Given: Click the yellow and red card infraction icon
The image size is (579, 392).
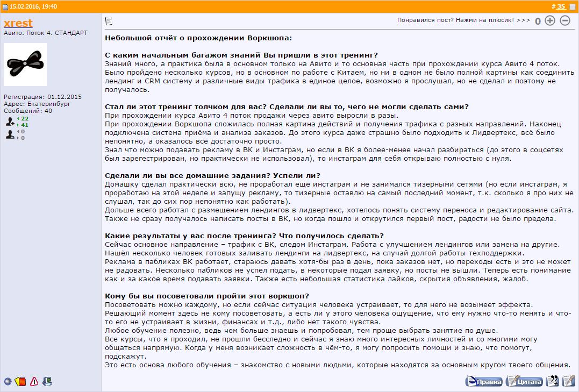Looking at the screenshot, I should pyautogui.click(x=20, y=381).
